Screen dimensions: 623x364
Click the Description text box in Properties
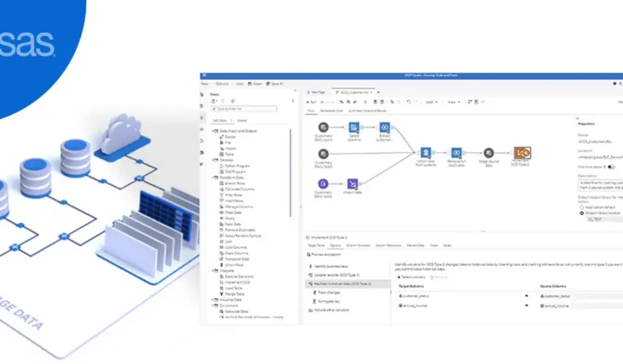point(600,185)
